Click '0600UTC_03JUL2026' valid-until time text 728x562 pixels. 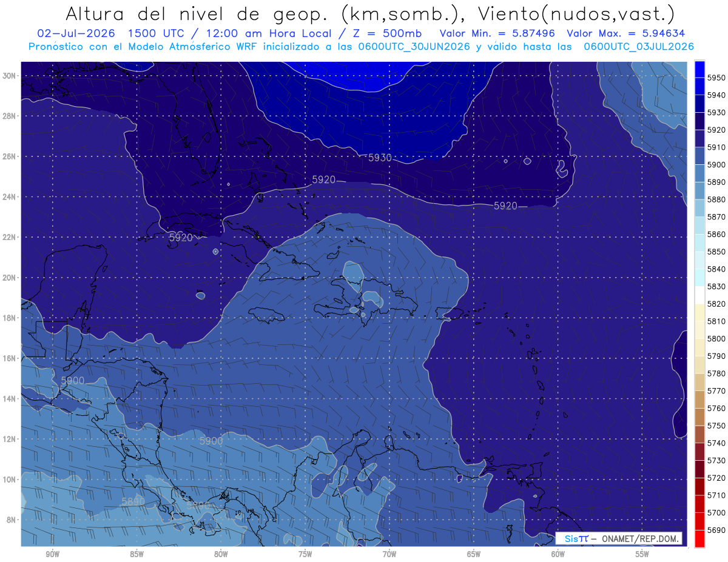[638, 47]
